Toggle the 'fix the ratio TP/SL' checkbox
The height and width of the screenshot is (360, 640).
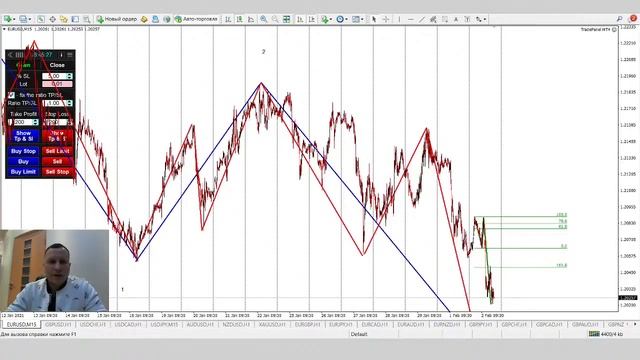click(11, 95)
